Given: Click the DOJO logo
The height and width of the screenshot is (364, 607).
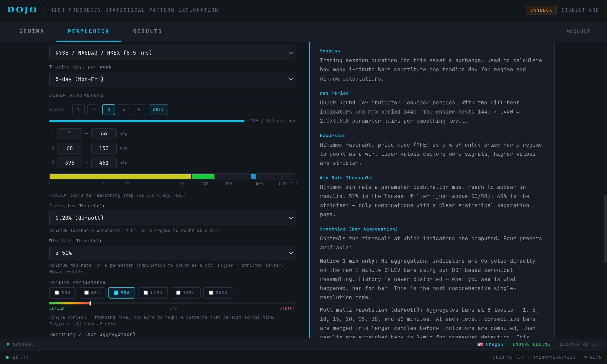Looking at the screenshot, I should [22, 10].
